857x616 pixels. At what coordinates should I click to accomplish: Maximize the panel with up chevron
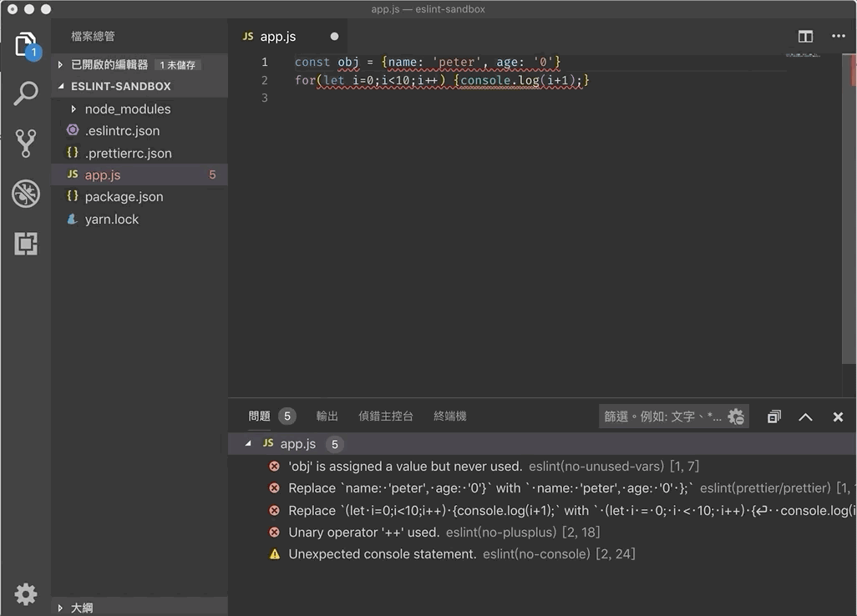(805, 417)
